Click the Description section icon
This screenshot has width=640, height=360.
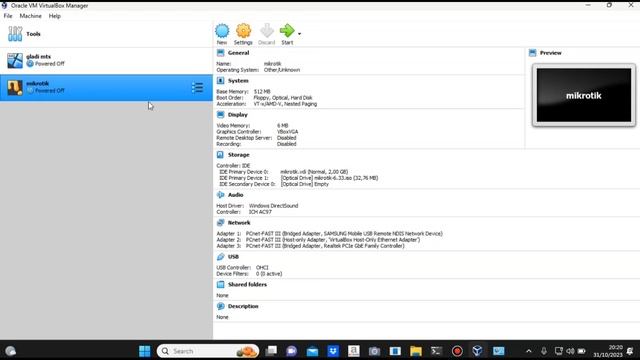pyautogui.click(x=220, y=306)
